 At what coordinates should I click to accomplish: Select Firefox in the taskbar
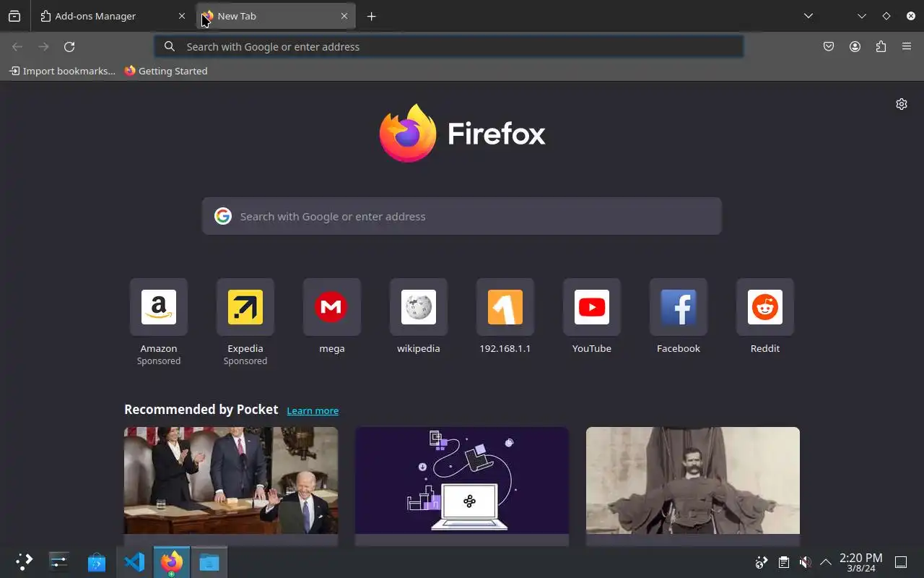(x=172, y=561)
